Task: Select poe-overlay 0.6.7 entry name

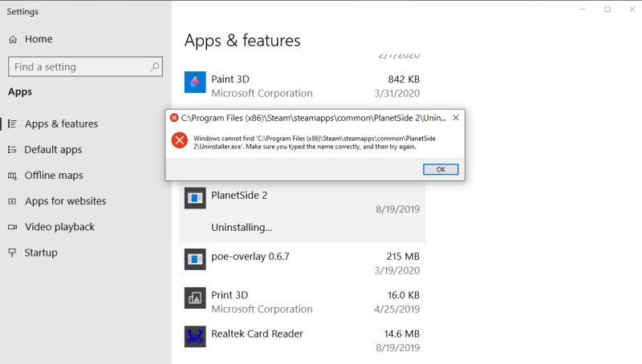Action: 250,257
